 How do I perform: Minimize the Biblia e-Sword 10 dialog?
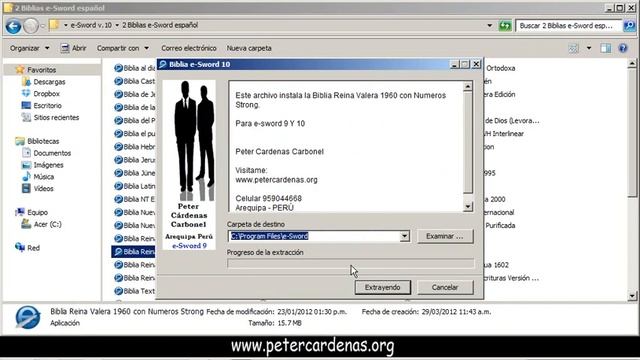455,64
